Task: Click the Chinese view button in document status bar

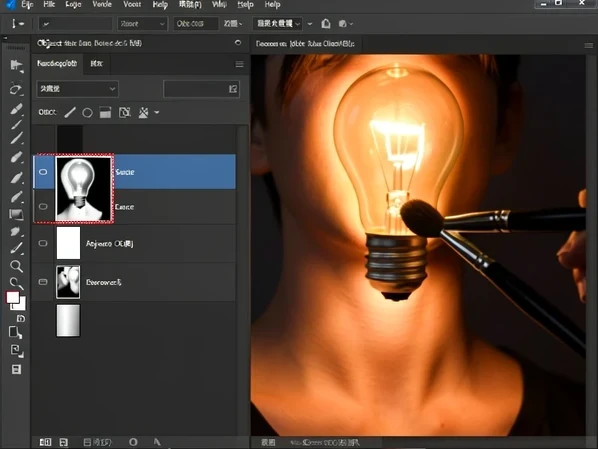Action: [268, 442]
